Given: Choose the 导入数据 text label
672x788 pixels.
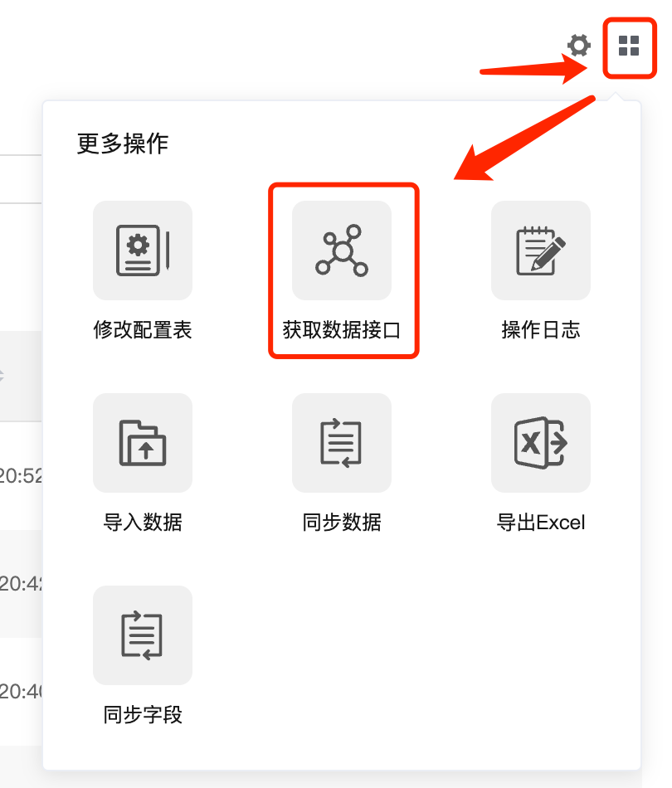Looking at the screenshot, I should (x=143, y=523).
